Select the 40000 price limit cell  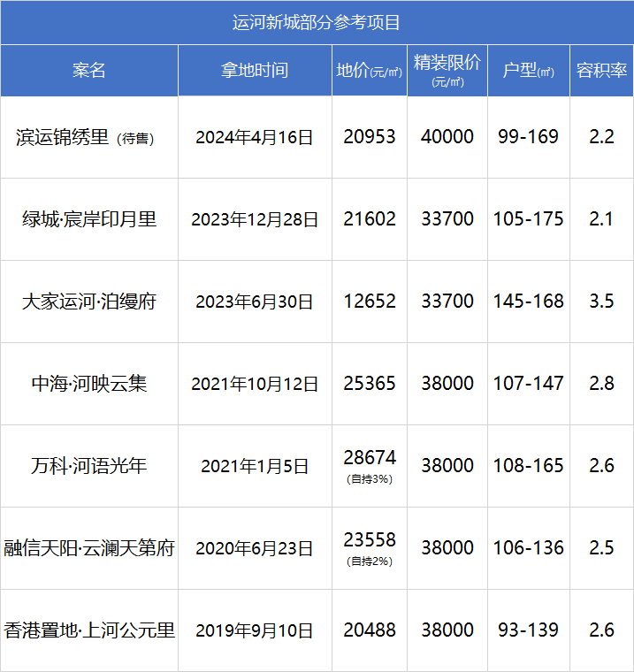tap(447, 137)
